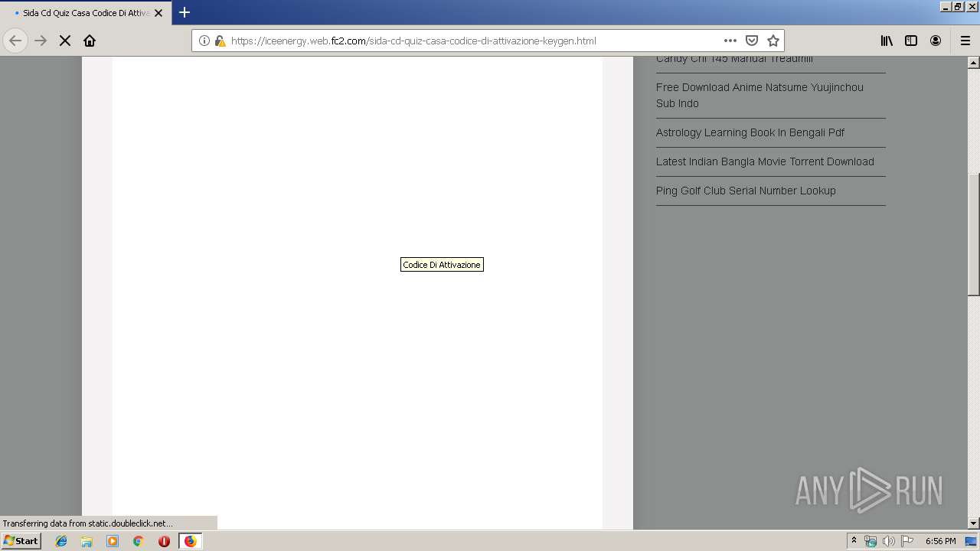Open the volume speaker tray icon

888,541
